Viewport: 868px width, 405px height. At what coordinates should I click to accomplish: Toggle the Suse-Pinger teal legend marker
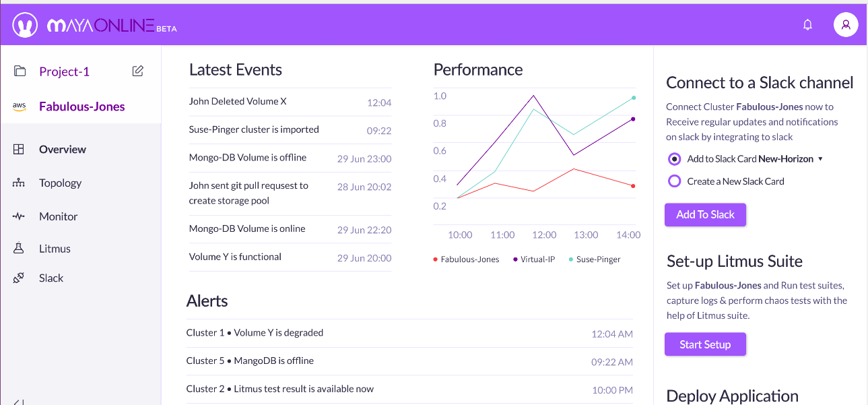(571, 259)
